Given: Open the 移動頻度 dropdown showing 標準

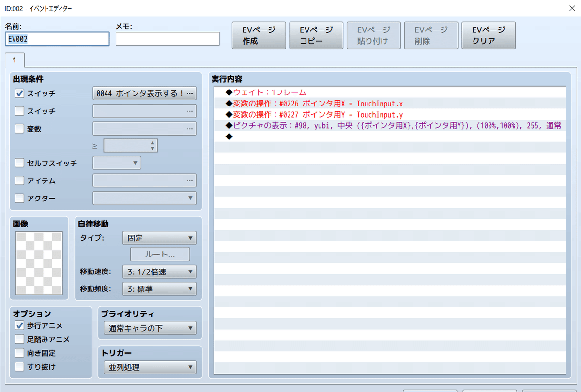Looking at the screenshot, I should click(x=159, y=289).
